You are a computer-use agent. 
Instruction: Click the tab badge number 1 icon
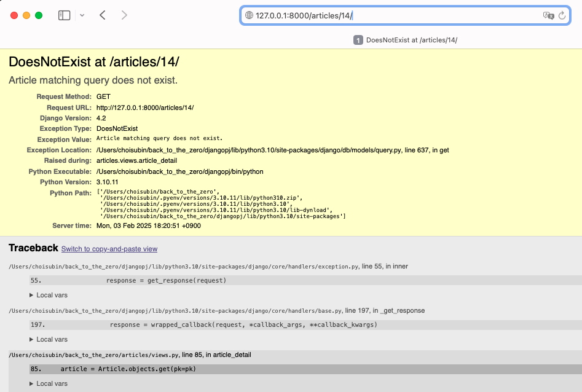[x=358, y=40]
